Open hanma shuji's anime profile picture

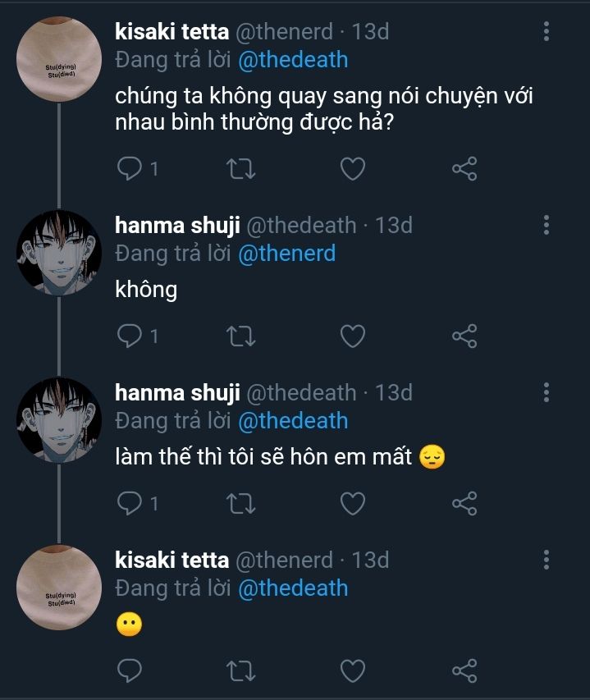tap(59, 252)
